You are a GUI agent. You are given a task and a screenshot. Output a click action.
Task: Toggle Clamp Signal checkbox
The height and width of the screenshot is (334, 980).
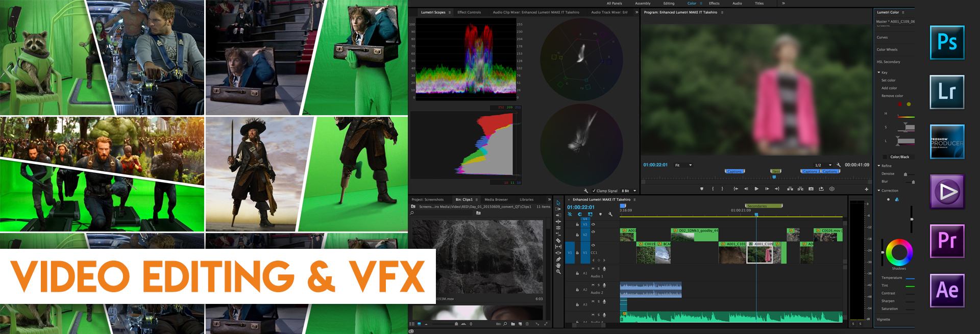pyautogui.click(x=594, y=191)
